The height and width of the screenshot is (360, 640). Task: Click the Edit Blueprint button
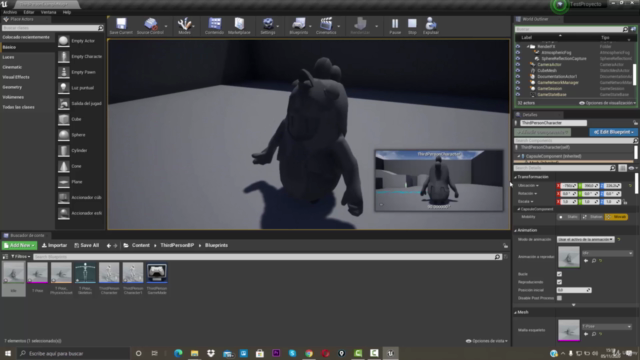tap(613, 132)
